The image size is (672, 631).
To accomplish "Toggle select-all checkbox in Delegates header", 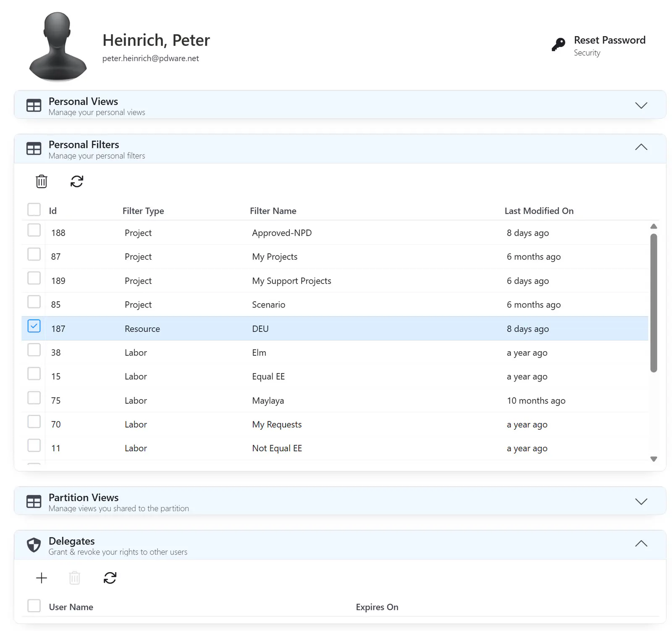I will point(34,606).
